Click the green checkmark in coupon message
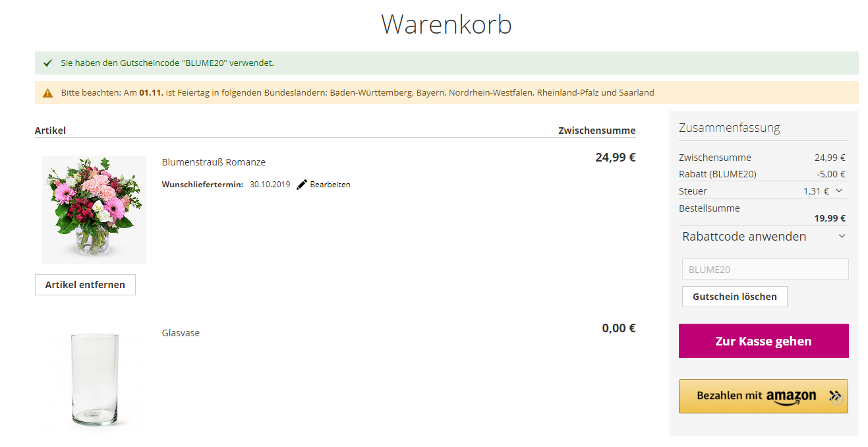Viewport: 868px width, 447px height. coord(47,63)
